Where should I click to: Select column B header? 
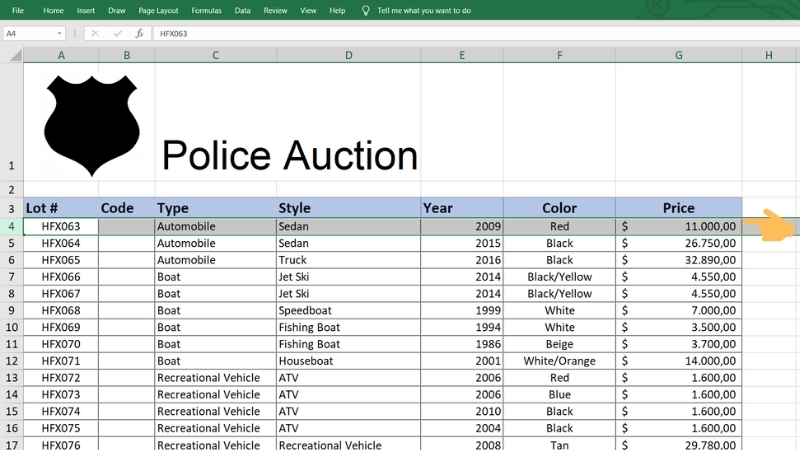[x=127, y=55]
